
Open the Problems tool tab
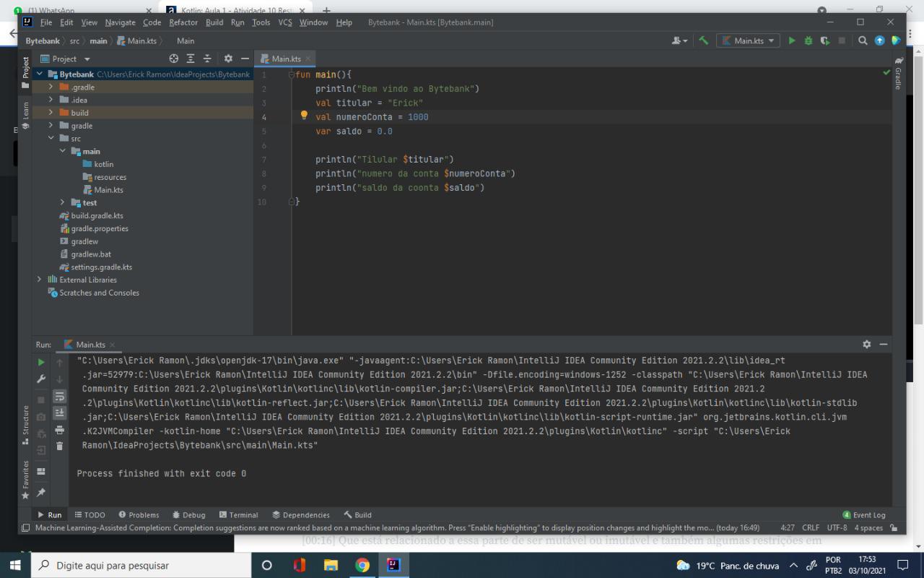(139, 514)
